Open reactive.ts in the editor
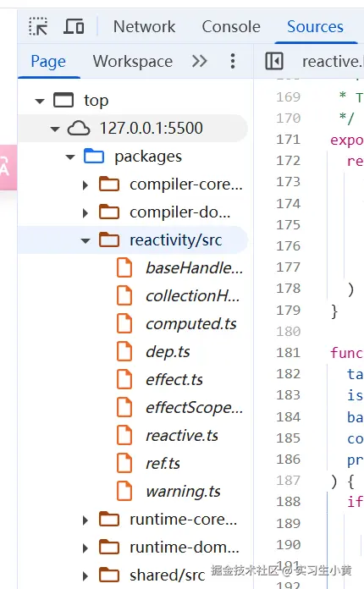The width and height of the screenshot is (364, 589). point(182,435)
